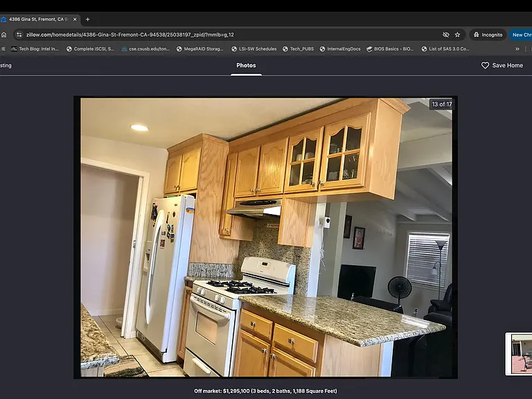Click the Save Home button
Screen dimensions: 532x399
click(502, 66)
